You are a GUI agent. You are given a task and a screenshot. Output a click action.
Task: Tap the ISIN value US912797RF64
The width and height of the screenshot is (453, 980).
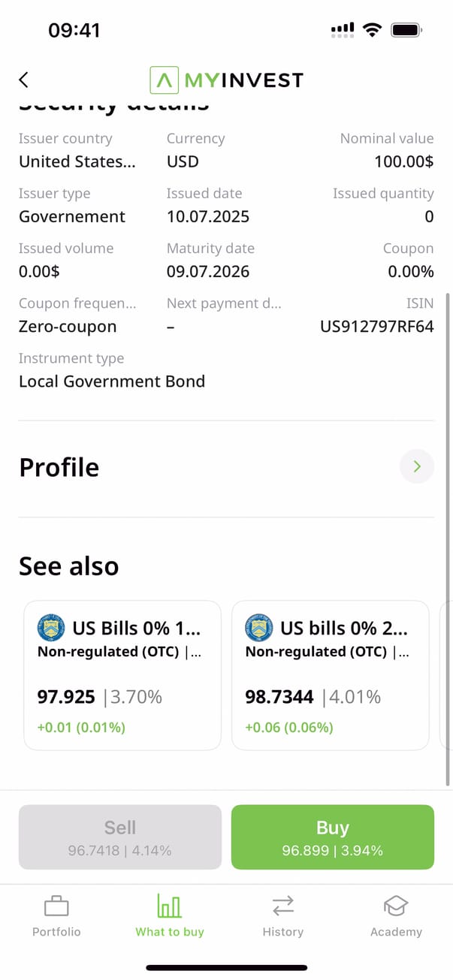377,327
